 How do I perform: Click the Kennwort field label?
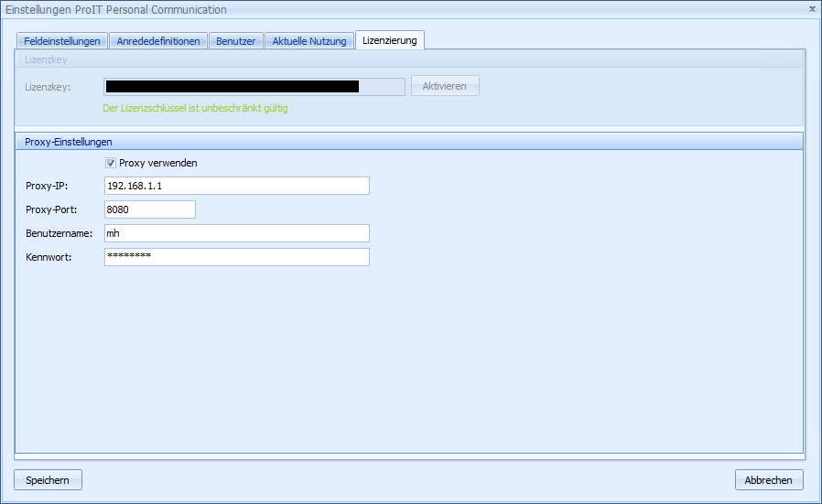pos(49,257)
